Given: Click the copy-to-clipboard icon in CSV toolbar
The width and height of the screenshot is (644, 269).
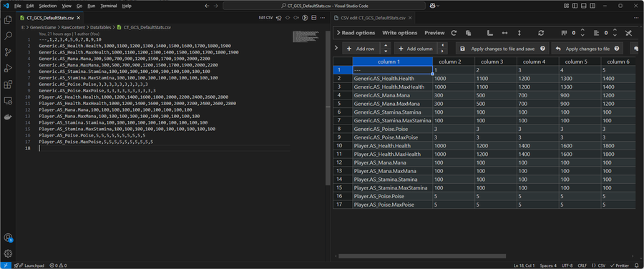Looking at the screenshot, I should point(468,33).
